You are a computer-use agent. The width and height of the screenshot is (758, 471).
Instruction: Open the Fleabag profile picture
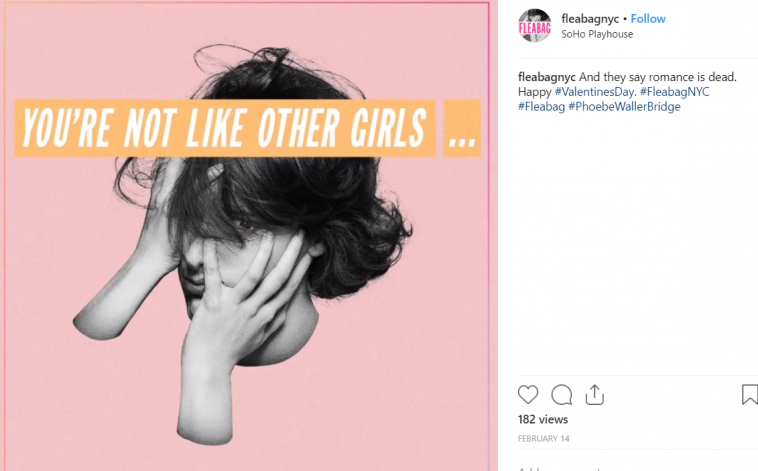[x=535, y=26]
